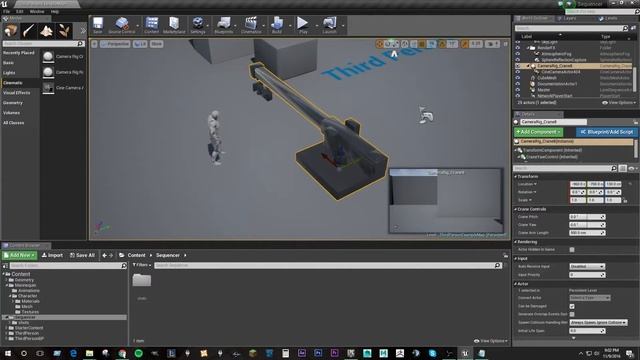640x360 pixels.
Task: Toggle Can be Damaged checkbox
Action: [x=572, y=306]
